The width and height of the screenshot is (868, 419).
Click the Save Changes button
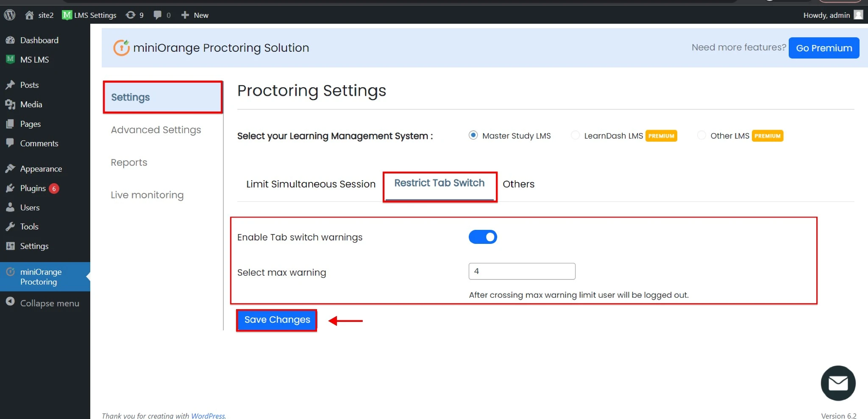tap(277, 320)
